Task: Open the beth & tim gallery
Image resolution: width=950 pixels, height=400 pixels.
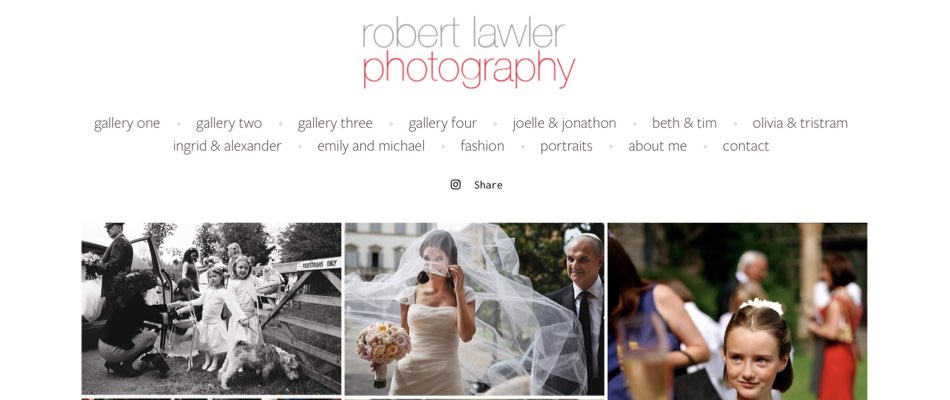Action: (x=684, y=123)
